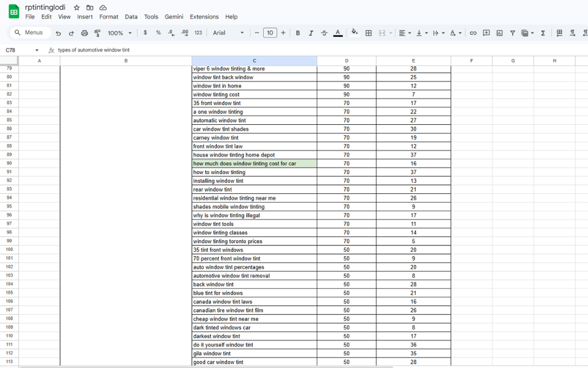Star the rptintinglodi document

click(x=77, y=8)
